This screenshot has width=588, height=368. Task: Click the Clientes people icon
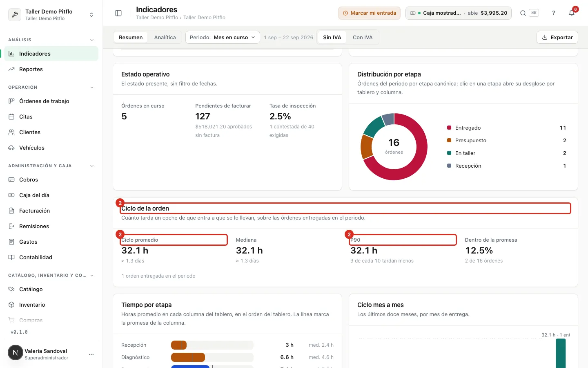[x=11, y=132]
